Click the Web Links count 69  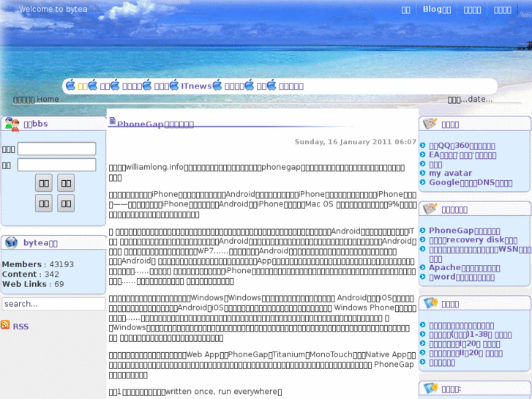(x=59, y=284)
